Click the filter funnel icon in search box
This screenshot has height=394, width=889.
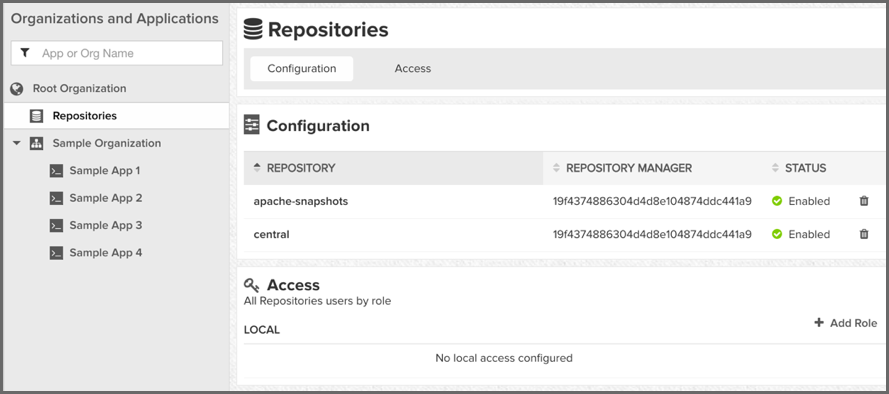pos(25,53)
